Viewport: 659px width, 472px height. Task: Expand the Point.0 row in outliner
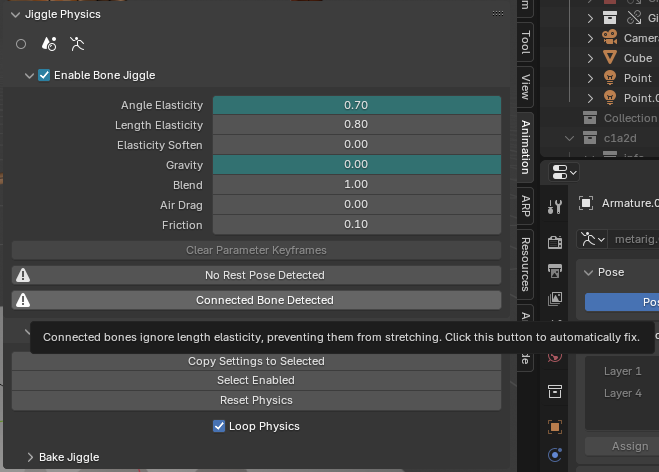coord(590,98)
